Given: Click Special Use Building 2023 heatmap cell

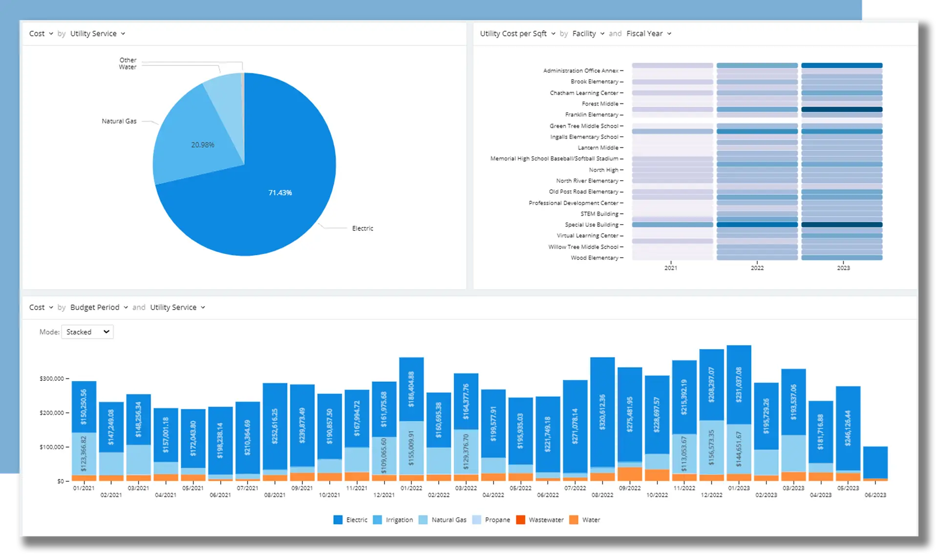Looking at the screenshot, I should 842,225.
